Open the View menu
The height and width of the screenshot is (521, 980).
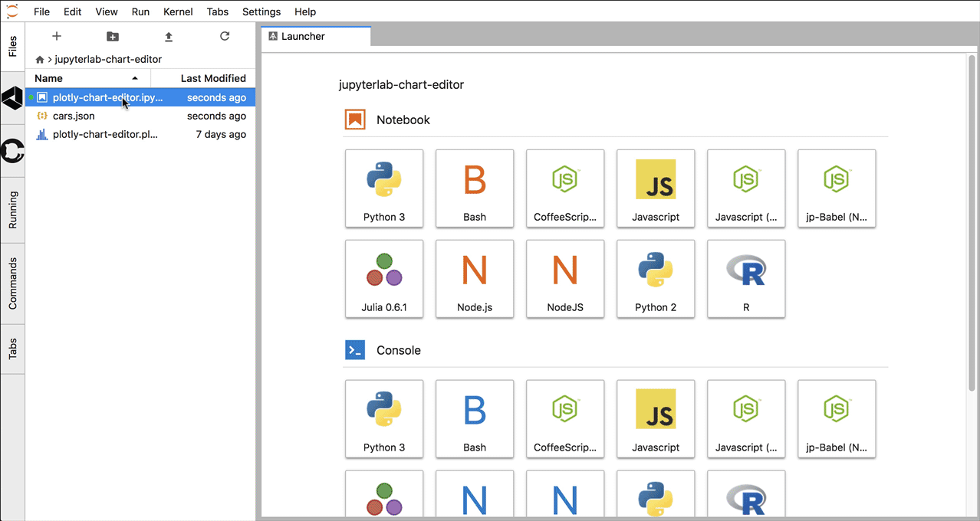(107, 11)
